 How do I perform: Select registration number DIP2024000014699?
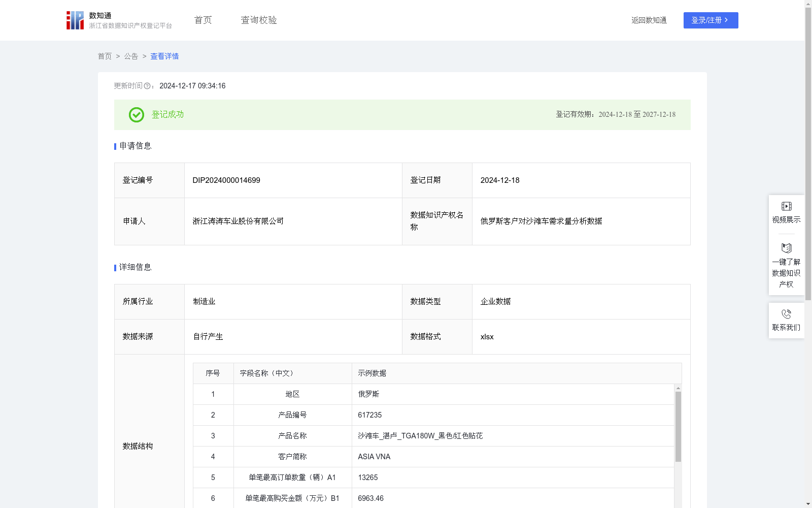pos(226,180)
